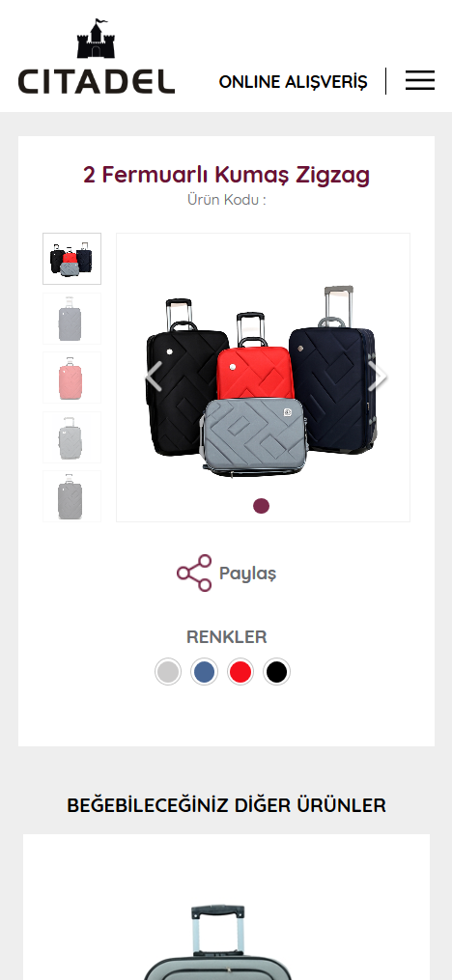452x980 pixels.
Task: Show next product image with right arrow
Action: click(378, 377)
